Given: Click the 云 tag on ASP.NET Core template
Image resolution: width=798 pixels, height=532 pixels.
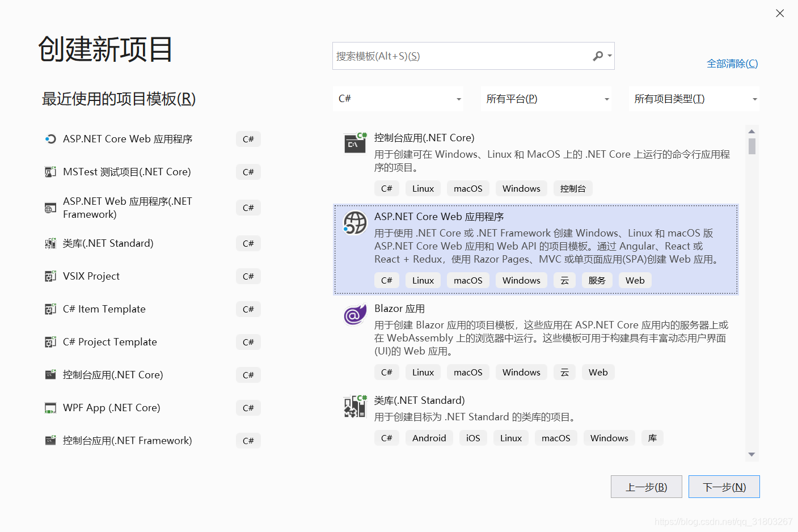Looking at the screenshot, I should [564, 280].
